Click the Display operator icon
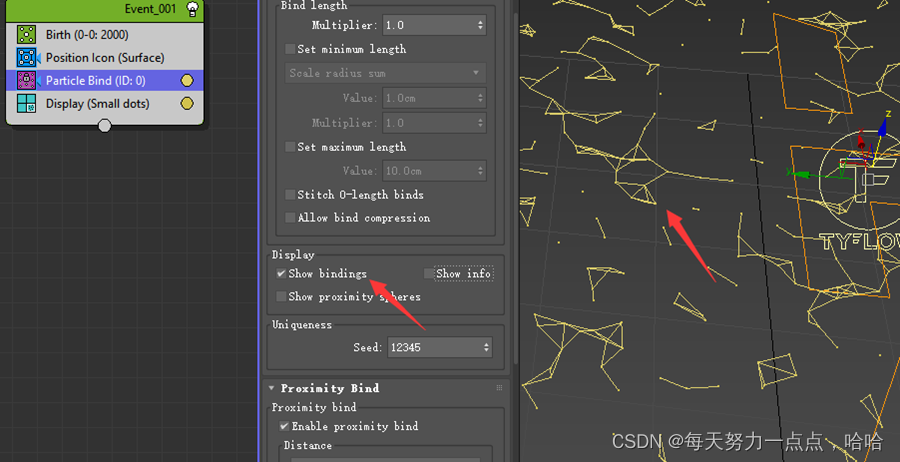The width and height of the screenshot is (900, 462). [26, 103]
